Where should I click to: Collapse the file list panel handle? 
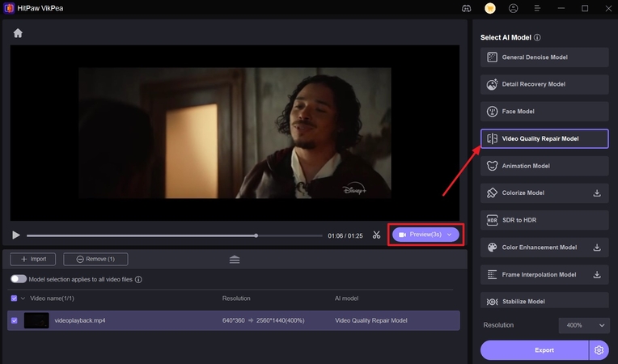click(235, 259)
